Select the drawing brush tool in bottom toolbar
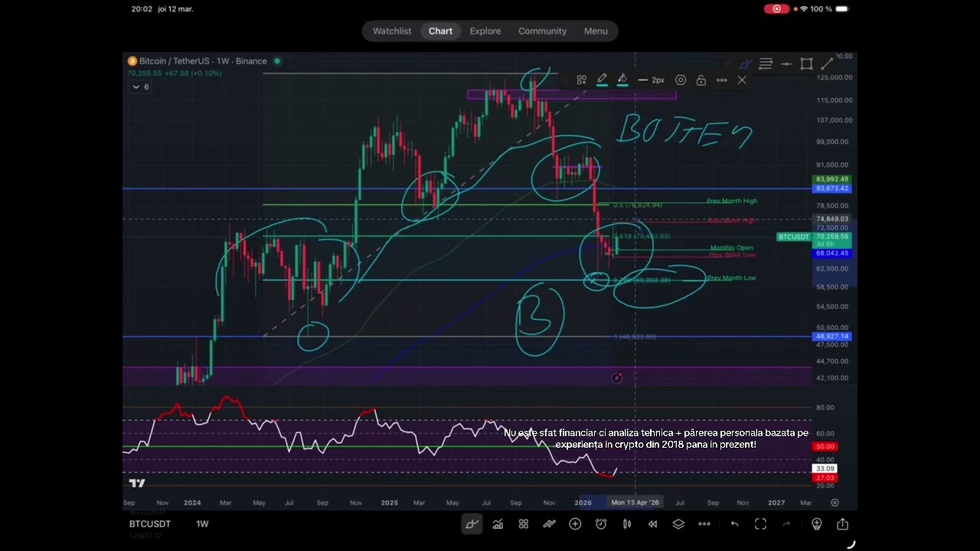 pyautogui.click(x=472, y=524)
